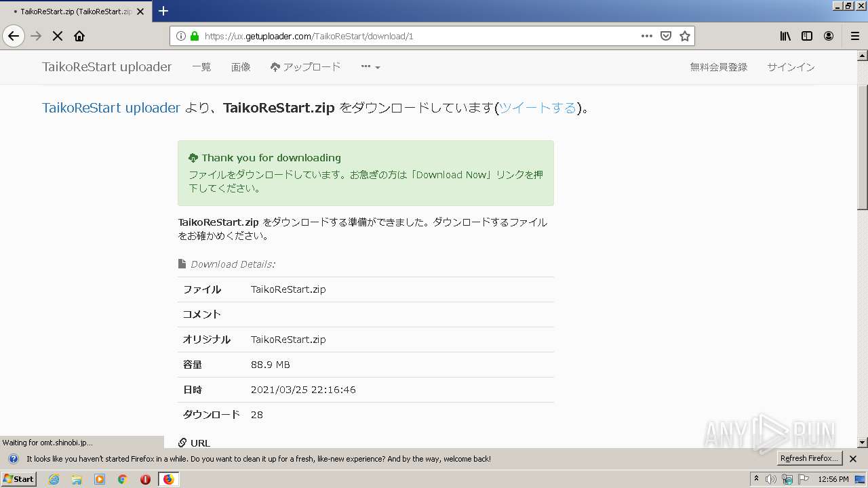Open the 画像 menu item
This screenshot has height=488, width=868.
(241, 66)
